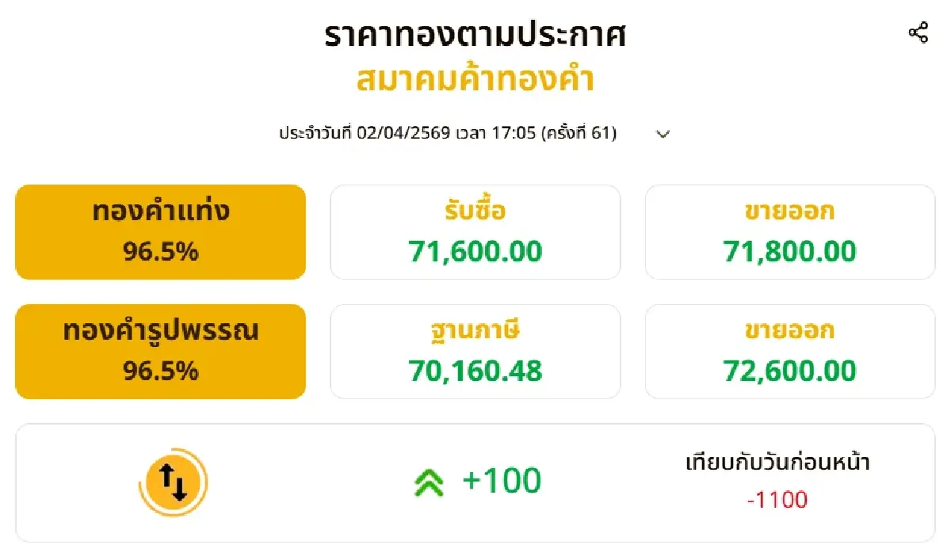This screenshot has width=951, height=560.
Task: Collapse the announcement date selector
Action: coord(663,134)
